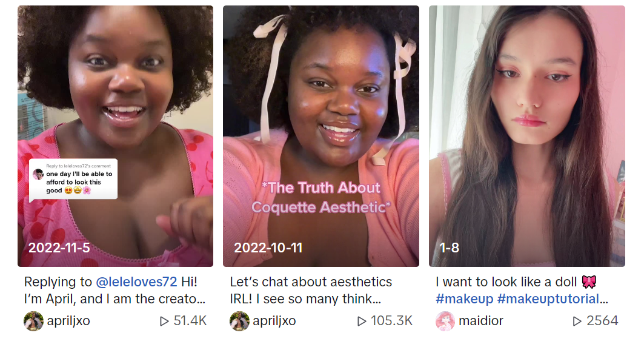Open apriljxo avatar under second video
Image resolution: width=644 pixels, height=344 pixels.
tap(239, 321)
